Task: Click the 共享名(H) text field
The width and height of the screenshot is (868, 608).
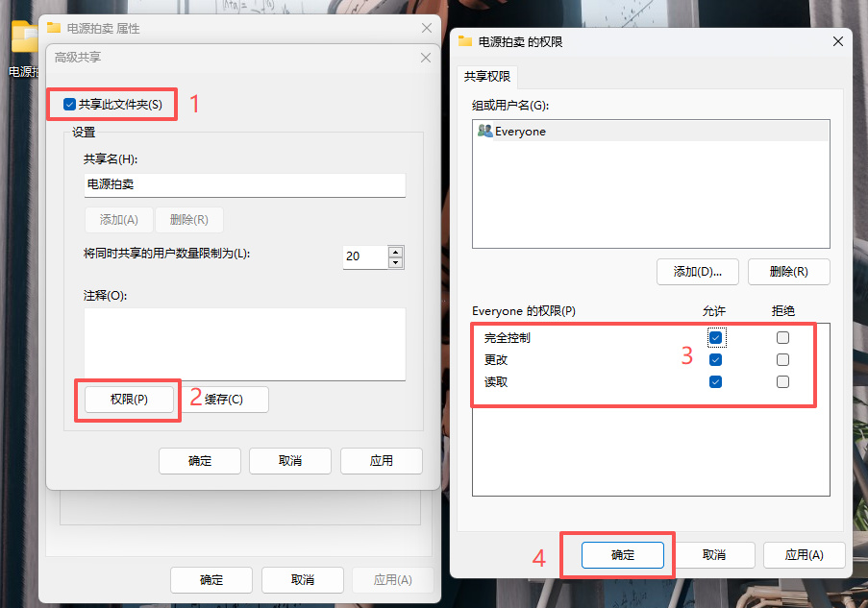Action: (x=245, y=184)
